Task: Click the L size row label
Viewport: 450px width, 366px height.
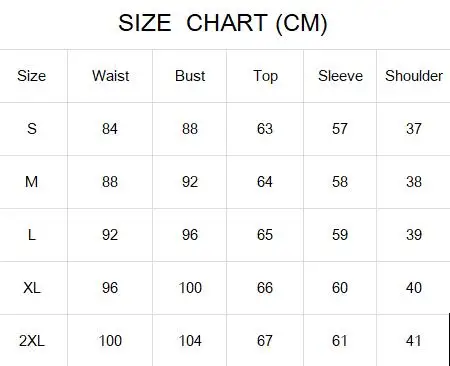Action: pyautogui.click(x=32, y=235)
